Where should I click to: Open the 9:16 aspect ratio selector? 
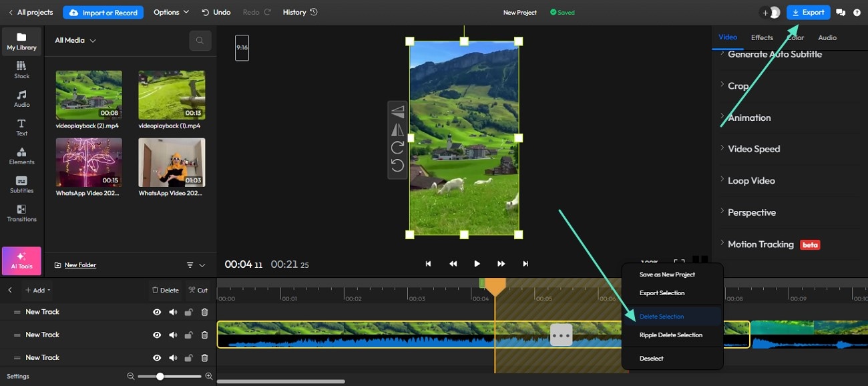242,48
